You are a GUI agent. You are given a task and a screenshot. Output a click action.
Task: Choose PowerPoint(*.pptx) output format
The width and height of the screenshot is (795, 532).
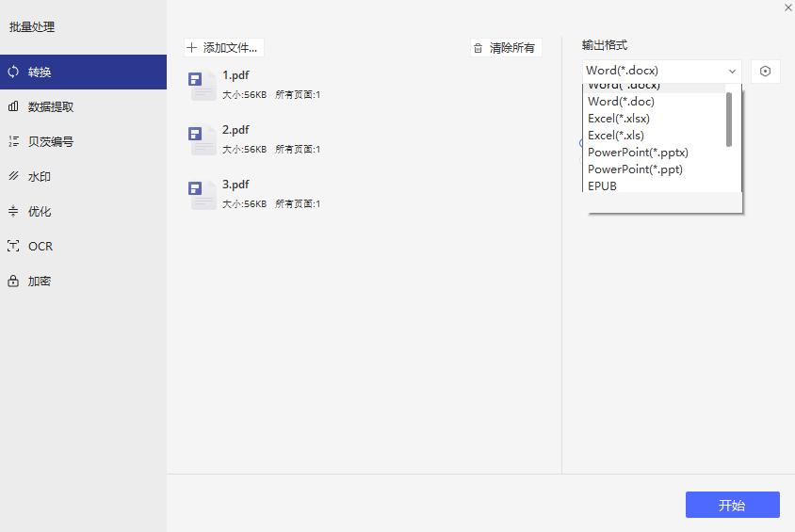pos(654,153)
